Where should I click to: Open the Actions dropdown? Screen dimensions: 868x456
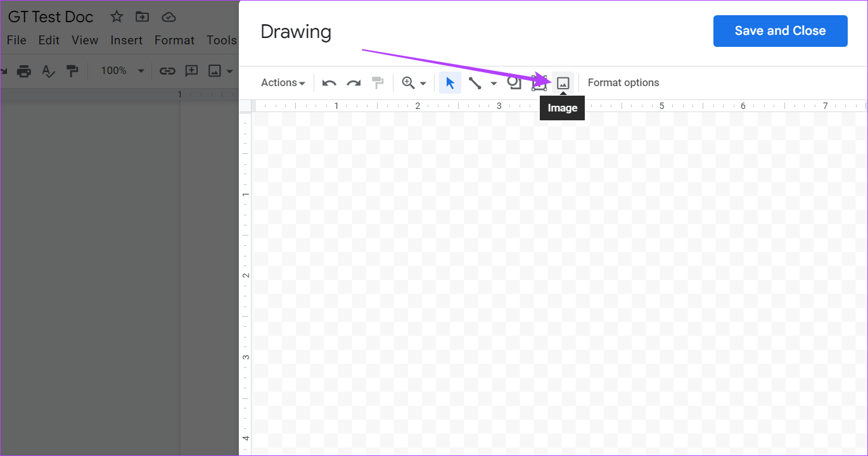click(x=282, y=82)
